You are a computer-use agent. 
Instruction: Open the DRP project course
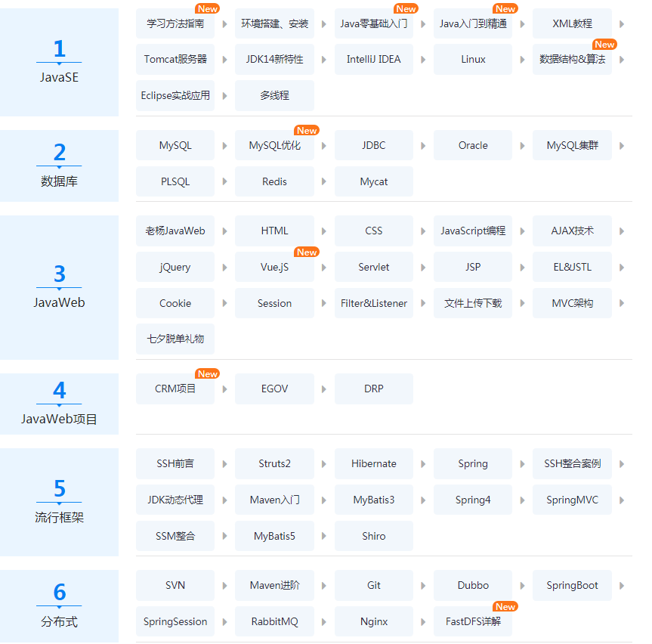click(x=374, y=389)
